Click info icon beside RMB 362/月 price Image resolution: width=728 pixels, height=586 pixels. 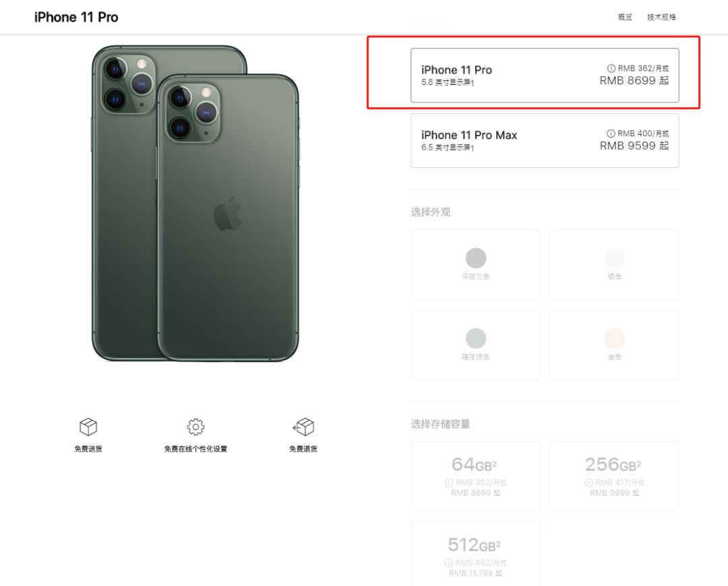pos(611,69)
